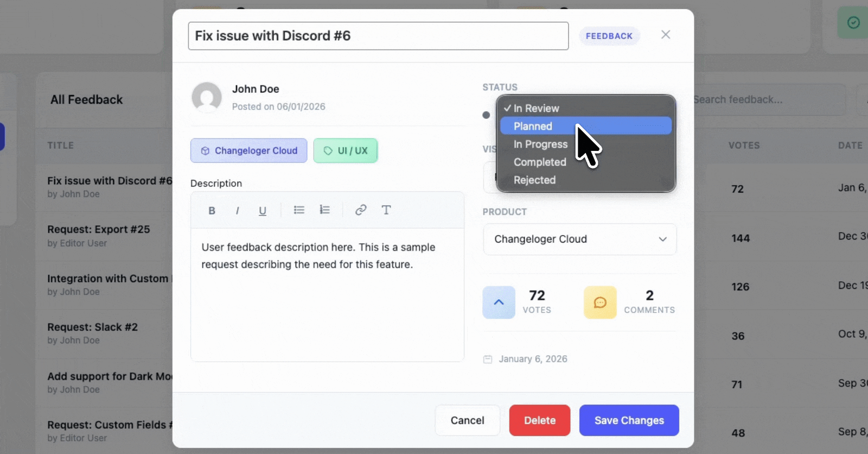Upvote using the blue arrow button
868x454 pixels.
pyautogui.click(x=499, y=302)
